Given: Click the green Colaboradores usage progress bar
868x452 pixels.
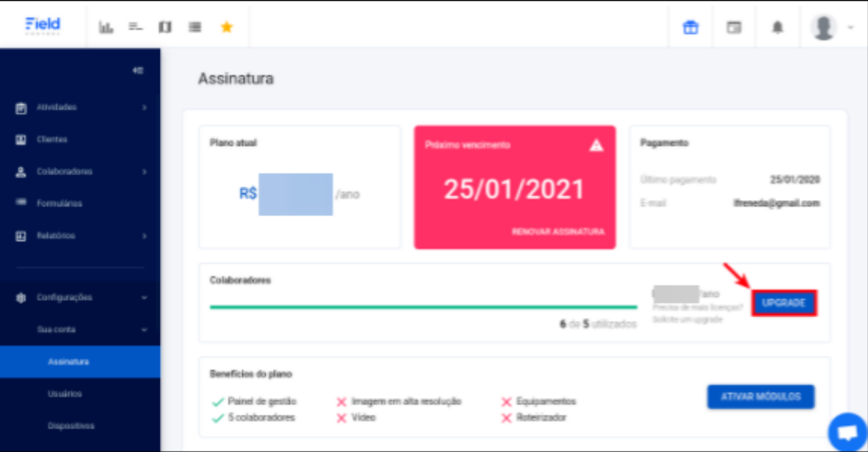Looking at the screenshot, I should [x=423, y=307].
